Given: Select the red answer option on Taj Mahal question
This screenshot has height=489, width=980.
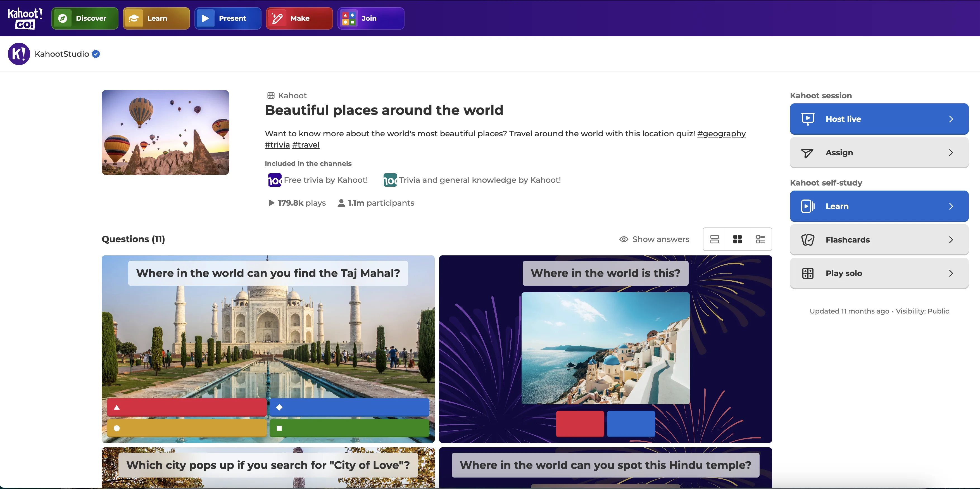Looking at the screenshot, I should (x=186, y=407).
